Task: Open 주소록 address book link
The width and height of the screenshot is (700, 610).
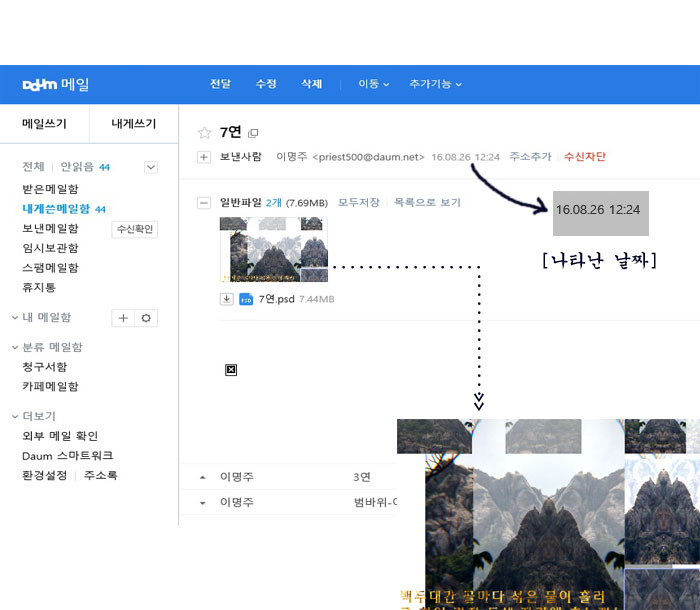Action: [100, 476]
